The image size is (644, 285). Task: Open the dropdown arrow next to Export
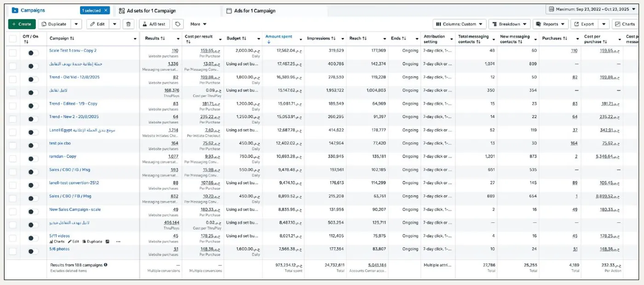(604, 24)
